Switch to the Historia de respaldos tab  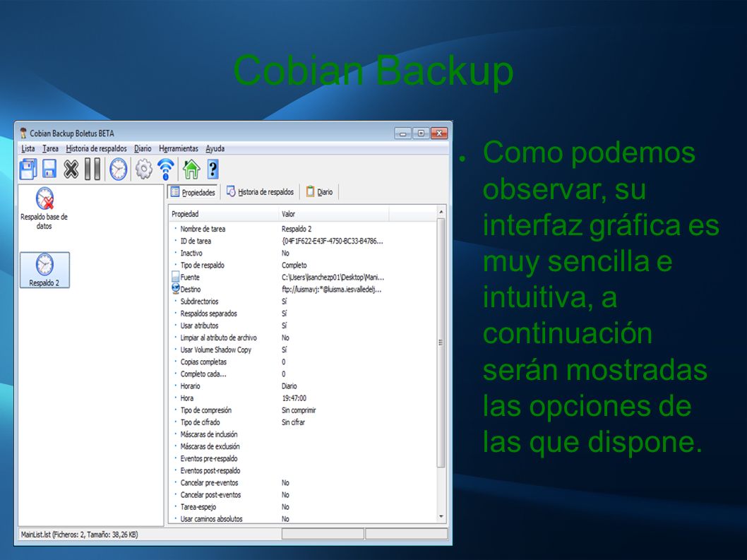click(x=260, y=191)
